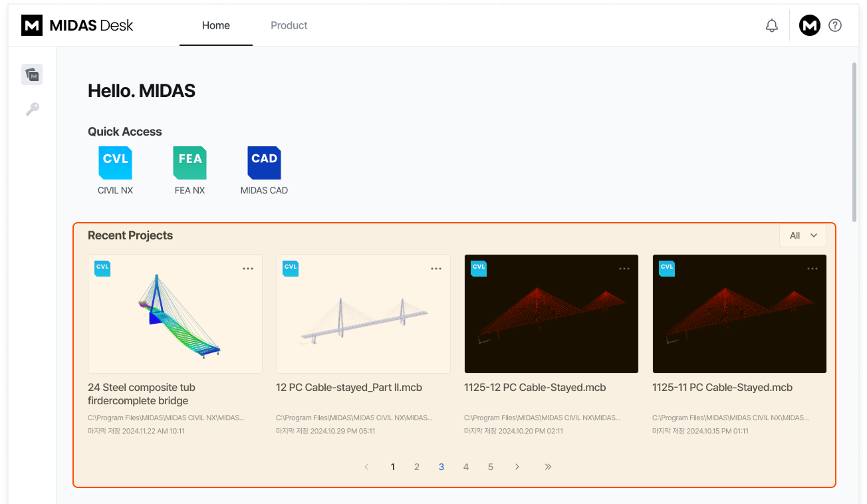867x504 pixels.
Task: Open 12 PC Cable-stayed_Part II thumbnail
Action: (363, 314)
